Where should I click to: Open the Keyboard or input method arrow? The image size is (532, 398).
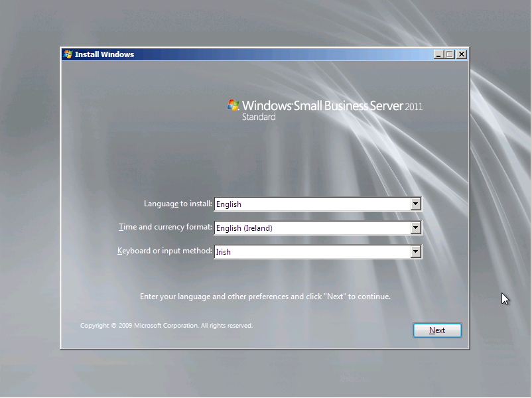[x=416, y=251]
